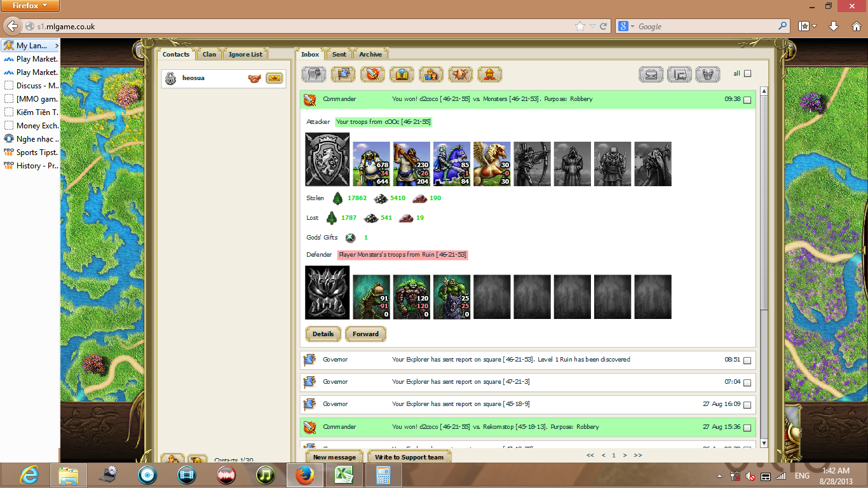Filter inbox by two-people player messages icon

pos(431,74)
